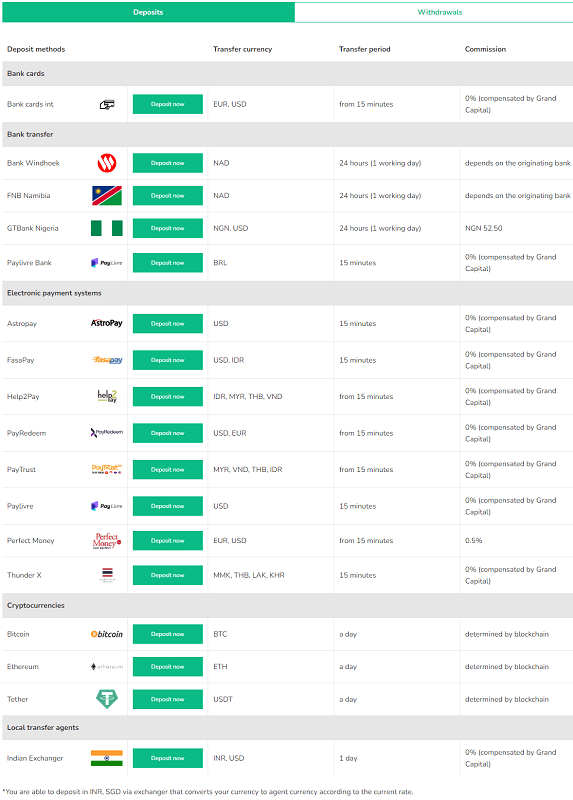This screenshot has width=573, height=800.
Task: Deposit now with Paylivre Bank
Action: pyautogui.click(x=168, y=263)
